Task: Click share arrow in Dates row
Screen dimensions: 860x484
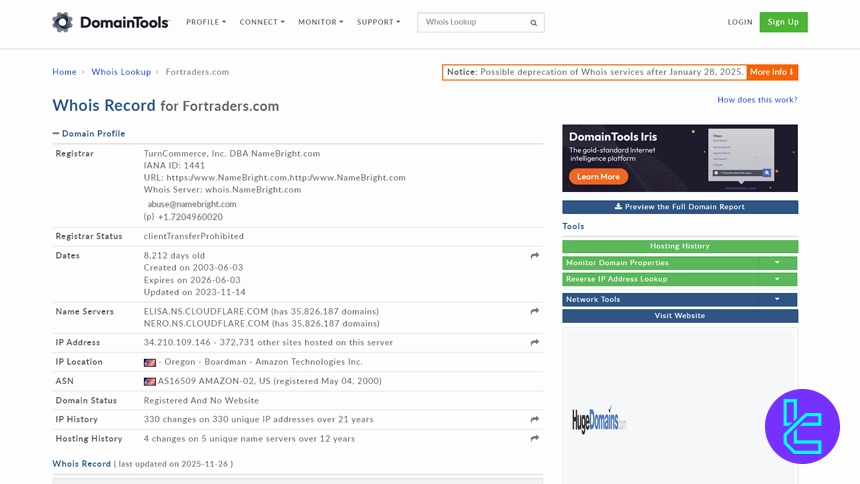Action: tap(535, 256)
